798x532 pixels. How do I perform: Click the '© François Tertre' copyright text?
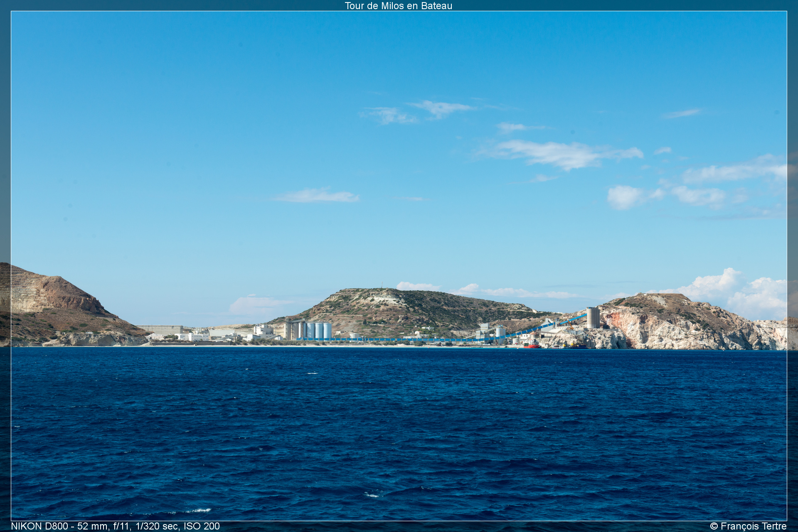(x=748, y=526)
